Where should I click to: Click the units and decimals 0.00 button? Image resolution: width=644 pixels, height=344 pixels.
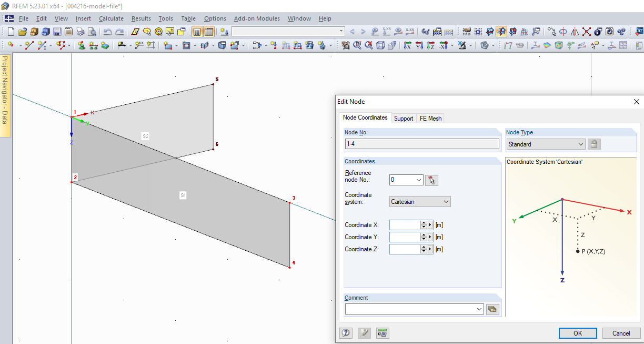383,333
